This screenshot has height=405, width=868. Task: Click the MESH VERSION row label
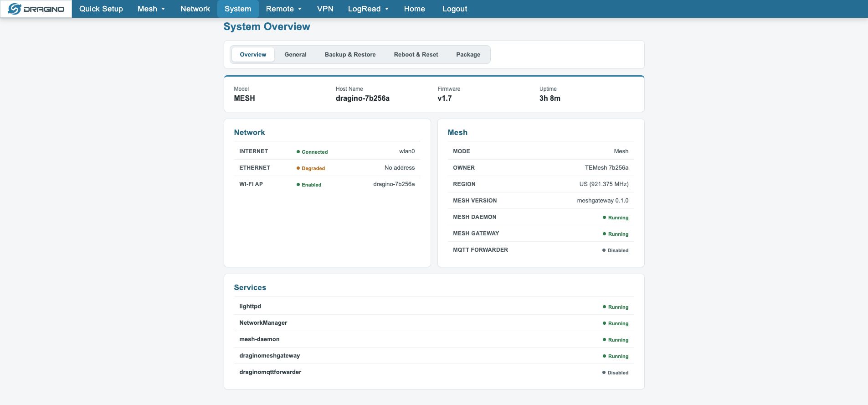[x=475, y=201]
